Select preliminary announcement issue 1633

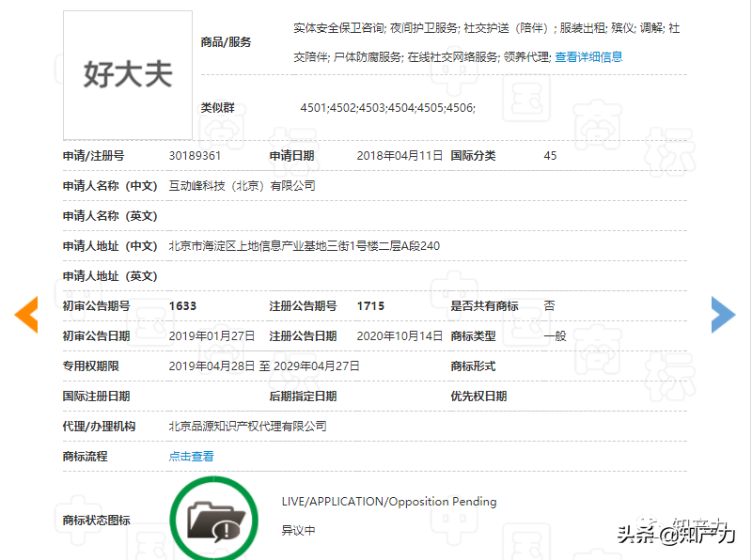(x=182, y=306)
